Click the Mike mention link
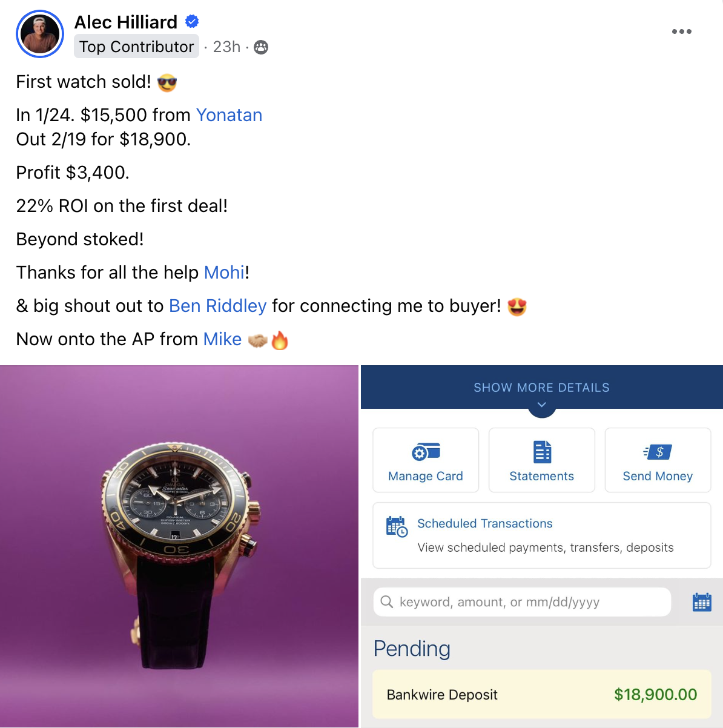 coord(222,339)
